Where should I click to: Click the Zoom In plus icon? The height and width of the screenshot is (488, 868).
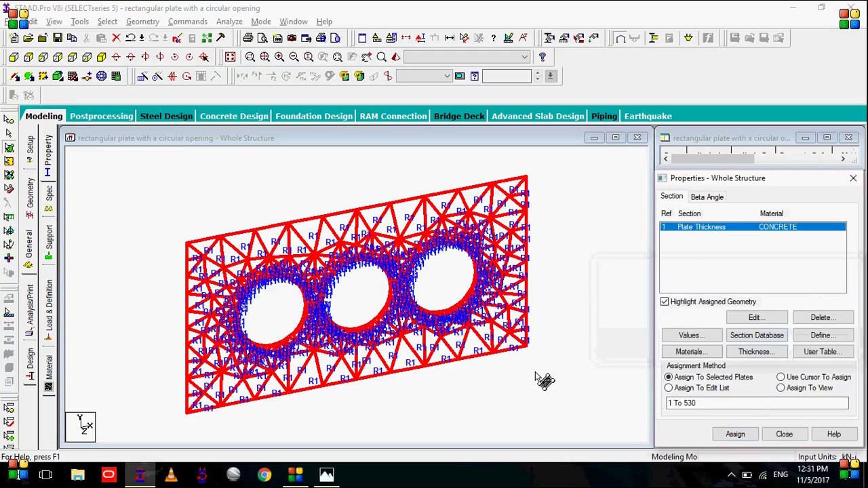pyautogui.click(x=279, y=57)
